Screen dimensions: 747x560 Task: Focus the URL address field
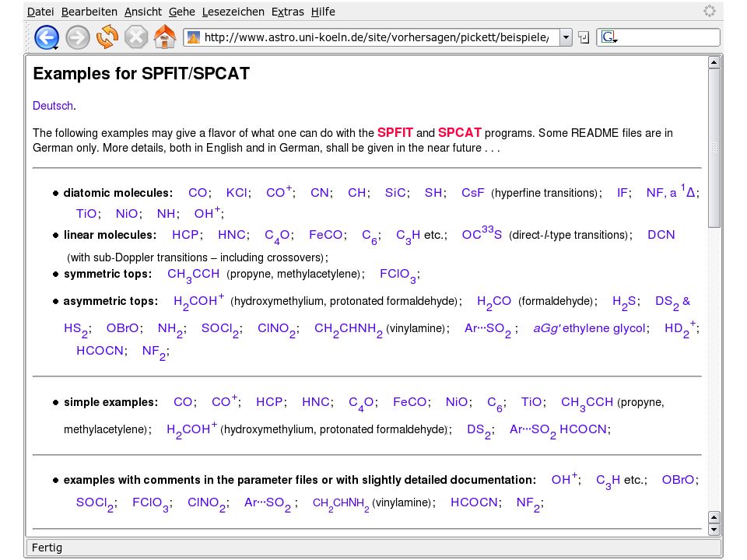point(377,37)
